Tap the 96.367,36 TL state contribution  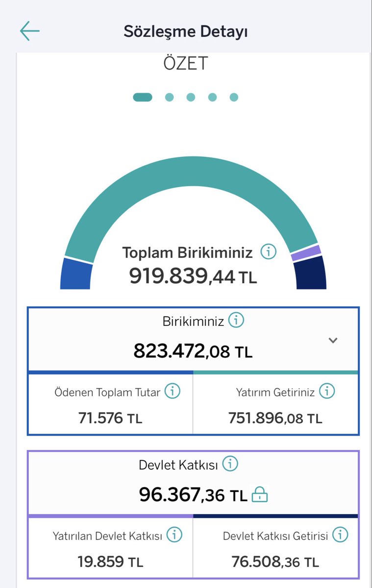[x=193, y=495]
